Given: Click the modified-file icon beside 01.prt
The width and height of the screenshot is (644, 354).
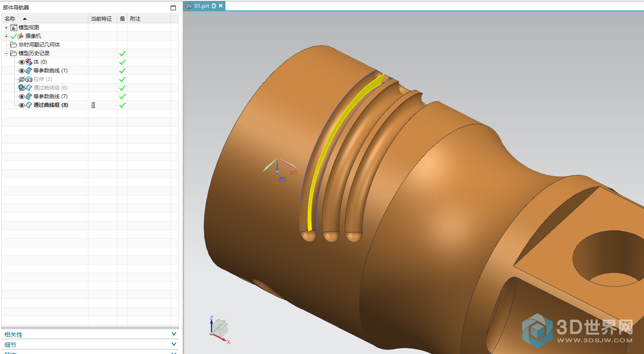Looking at the screenshot, I should 214,6.
